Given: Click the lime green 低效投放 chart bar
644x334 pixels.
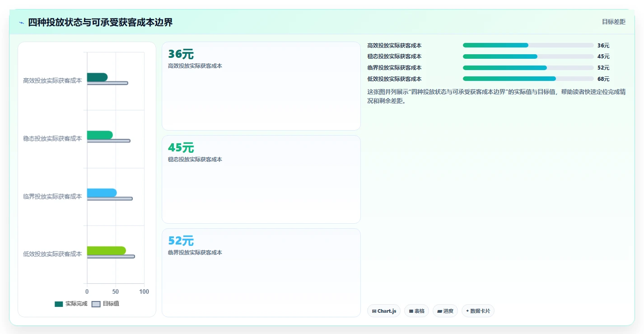Looking at the screenshot, I should coord(106,250).
